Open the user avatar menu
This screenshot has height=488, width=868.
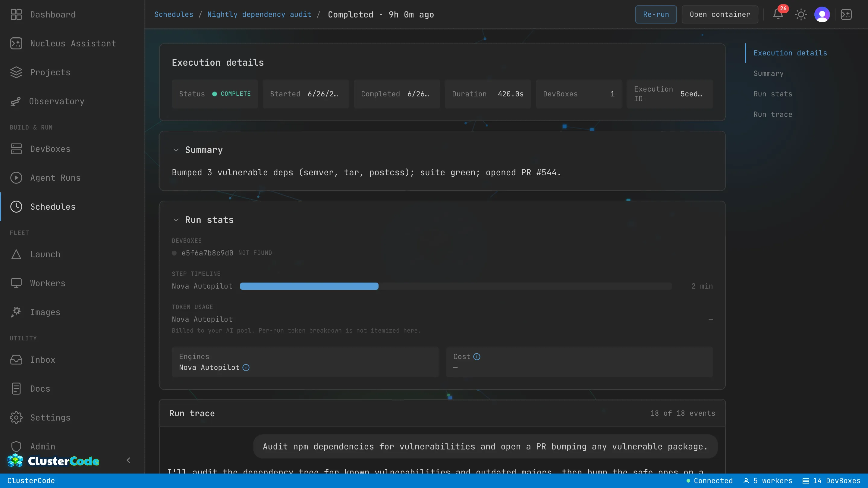(x=822, y=14)
